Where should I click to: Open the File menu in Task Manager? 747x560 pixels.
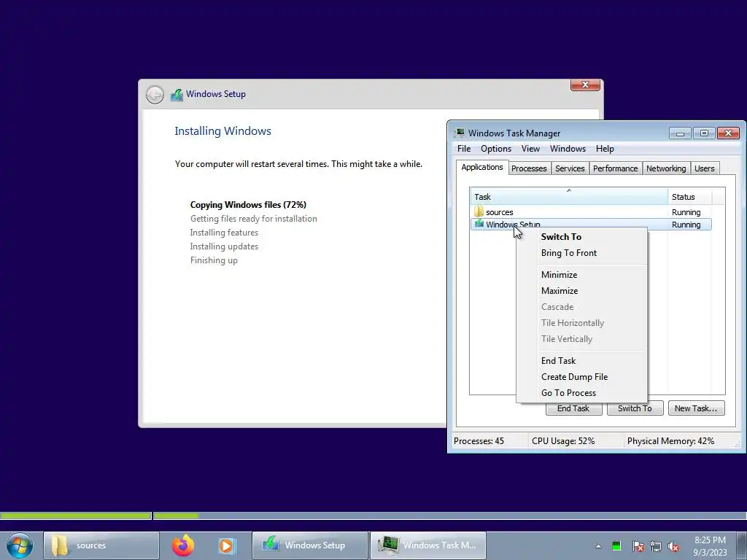(463, 149)
